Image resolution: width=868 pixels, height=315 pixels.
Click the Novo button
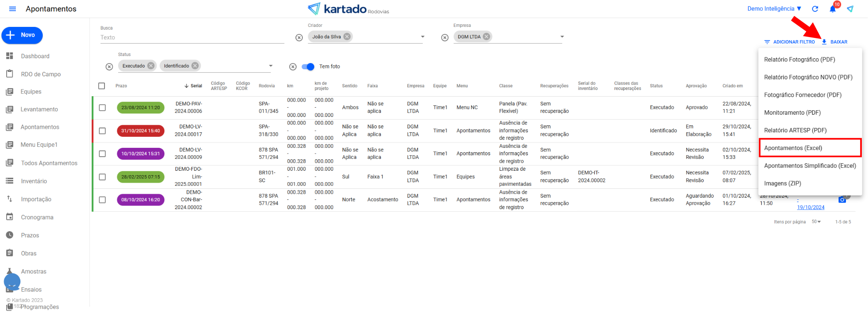click(x=22, y=35)
